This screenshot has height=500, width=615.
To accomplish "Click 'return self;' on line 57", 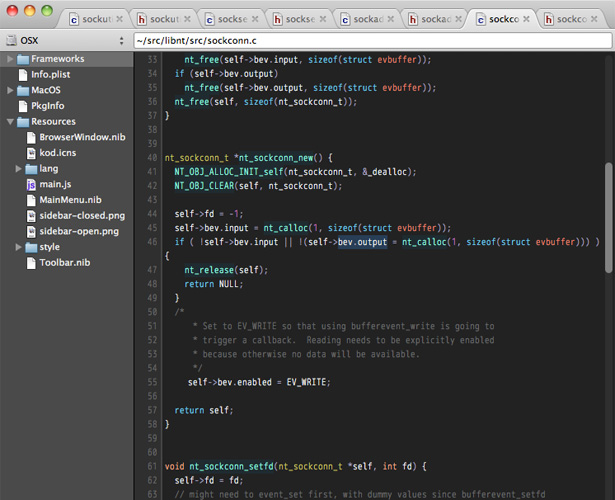I will [204, 410].
